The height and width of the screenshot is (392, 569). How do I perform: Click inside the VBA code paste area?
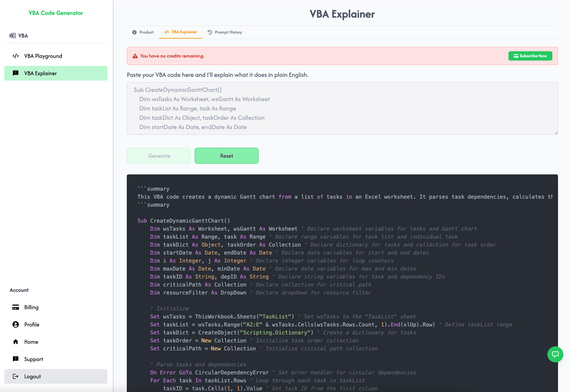point(342,109)
